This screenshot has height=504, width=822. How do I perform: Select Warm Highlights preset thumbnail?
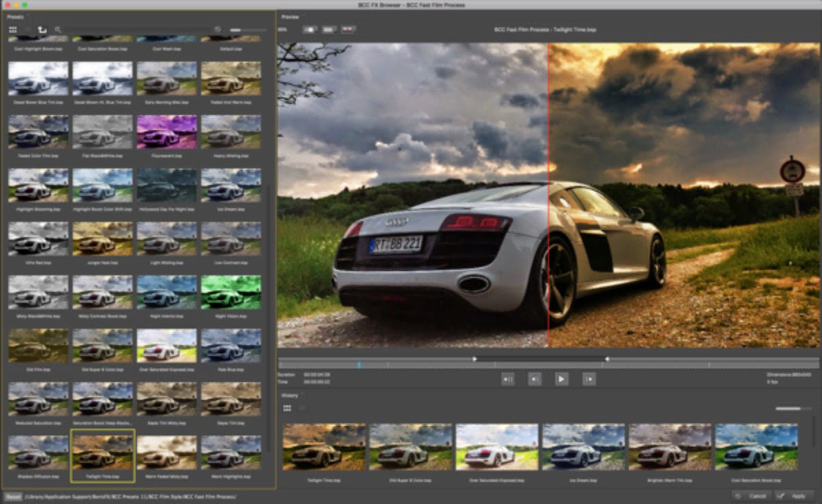coord(231,452)
